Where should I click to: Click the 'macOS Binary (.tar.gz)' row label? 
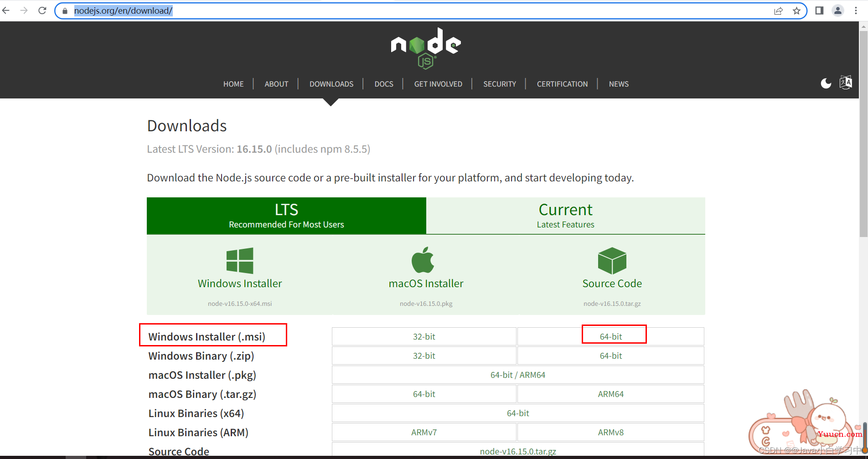(202, 394)
